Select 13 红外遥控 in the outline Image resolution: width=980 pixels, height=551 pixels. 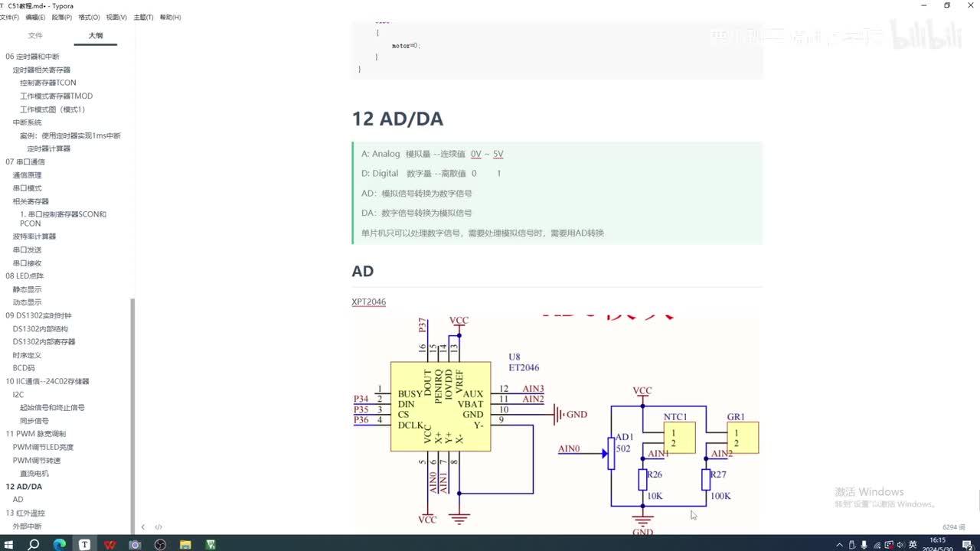(25, 513)
